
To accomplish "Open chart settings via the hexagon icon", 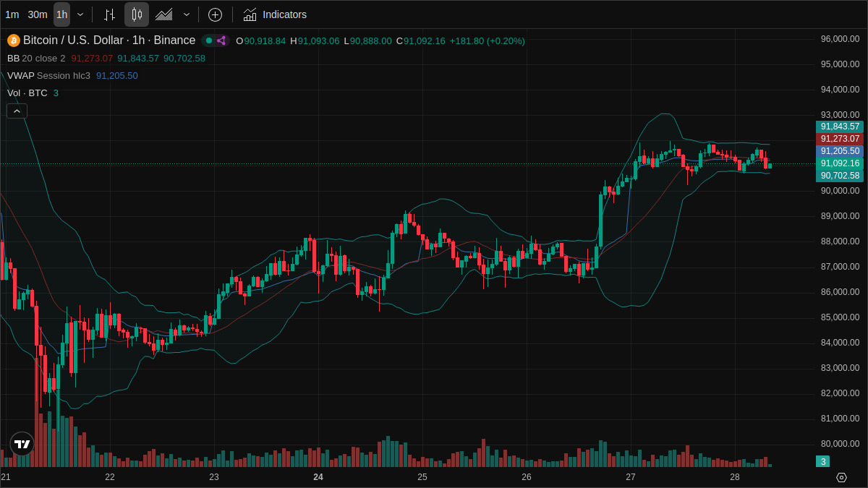I will pyautogui.click(x=841, y=477).
